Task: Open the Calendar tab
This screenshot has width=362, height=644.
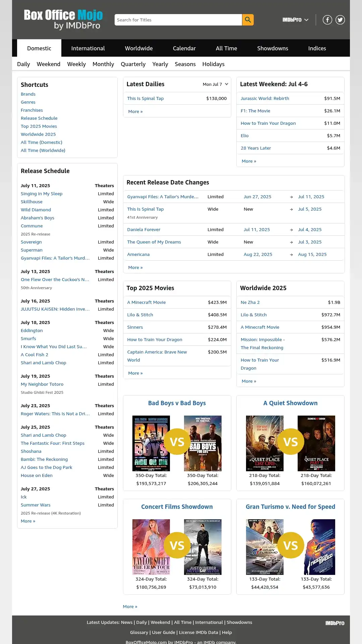Action: 184,48
